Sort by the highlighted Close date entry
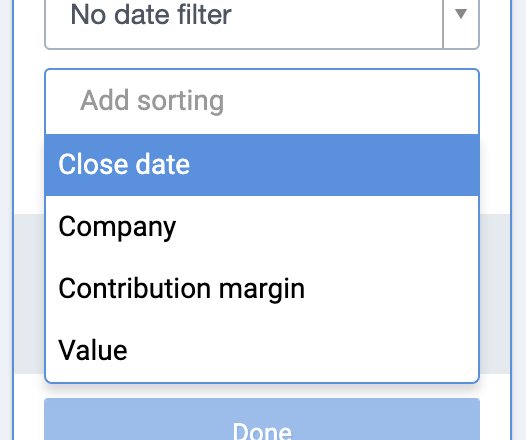 (x=262, y=165)
